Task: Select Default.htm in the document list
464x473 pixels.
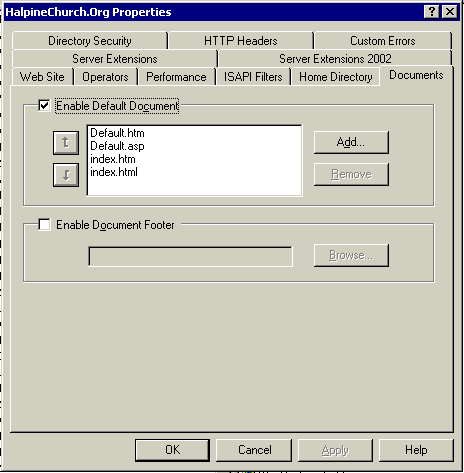Action: tap(117, 133)
